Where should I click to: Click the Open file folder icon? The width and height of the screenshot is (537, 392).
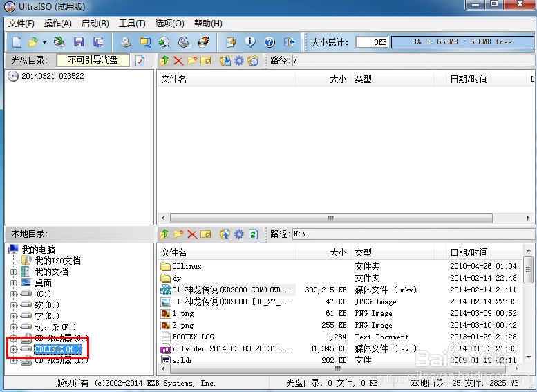pos(33,42)
